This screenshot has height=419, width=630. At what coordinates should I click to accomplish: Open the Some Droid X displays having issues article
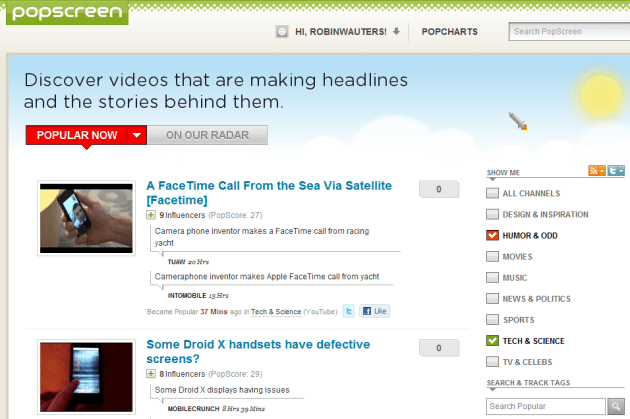click(222, 390)
